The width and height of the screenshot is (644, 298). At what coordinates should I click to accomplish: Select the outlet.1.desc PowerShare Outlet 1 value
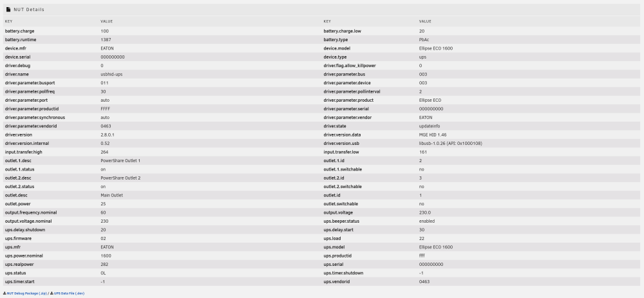pyautogui.click(x=120, y=160)
